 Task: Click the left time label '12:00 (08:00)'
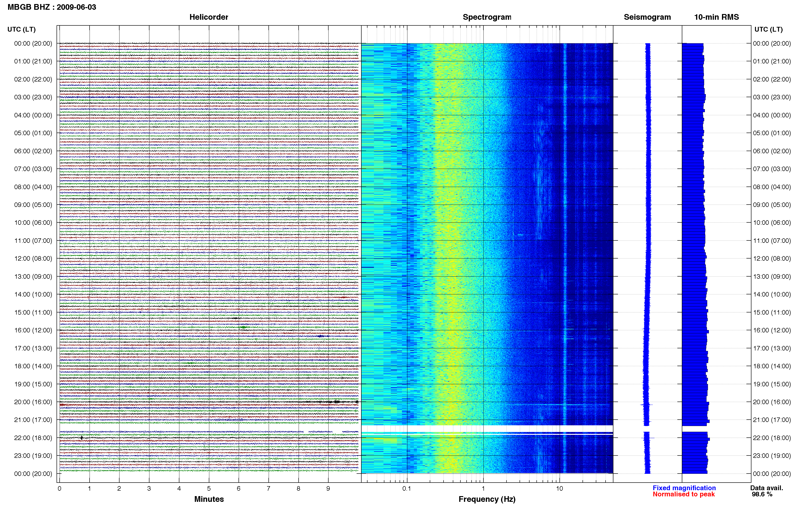point(33,258)
